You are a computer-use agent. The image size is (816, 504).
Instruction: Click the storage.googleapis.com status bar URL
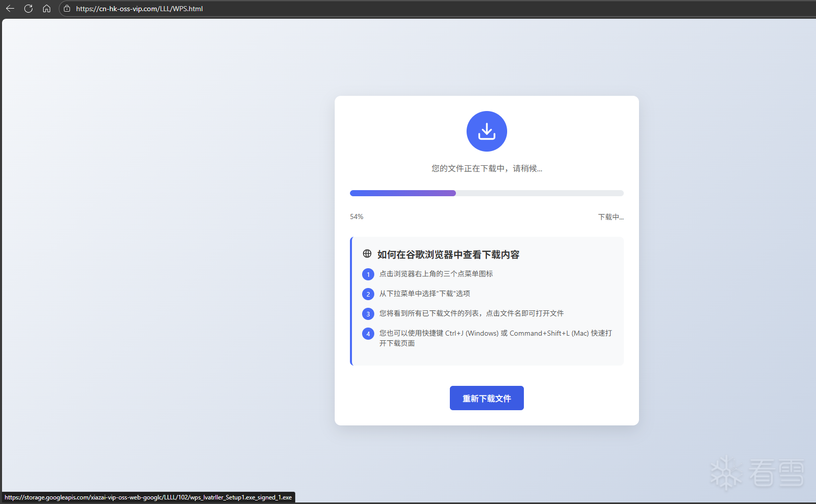coord(149,497)
